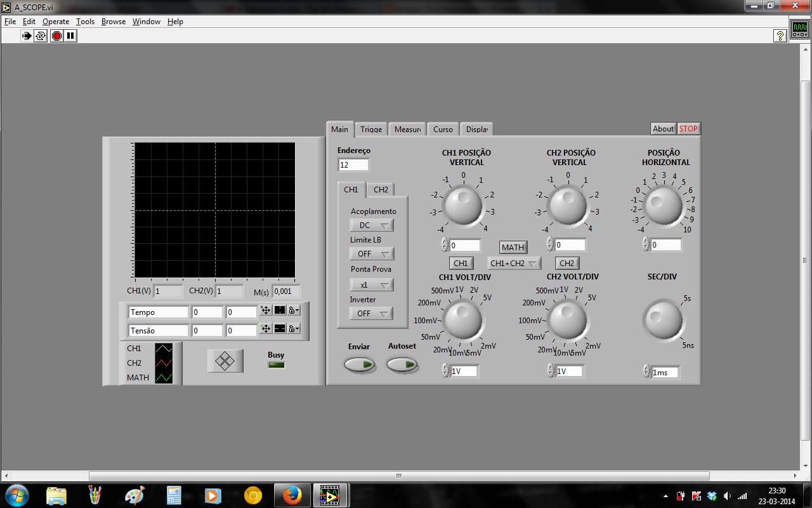The height and width of the screenshot is (508, 812).
Task: Open the File menu
Action: tap(10, 22)
